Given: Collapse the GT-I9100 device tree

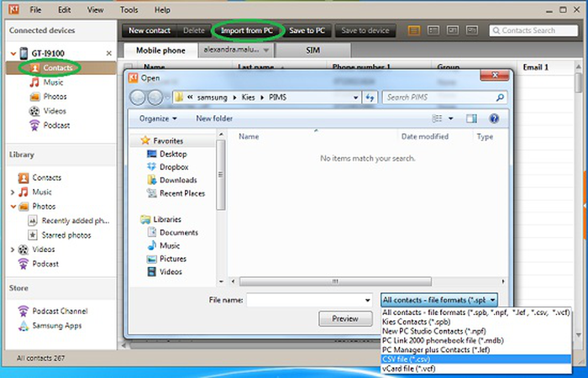Looking at the screenshot, I should pyautogui.click(x=13, y=54).
